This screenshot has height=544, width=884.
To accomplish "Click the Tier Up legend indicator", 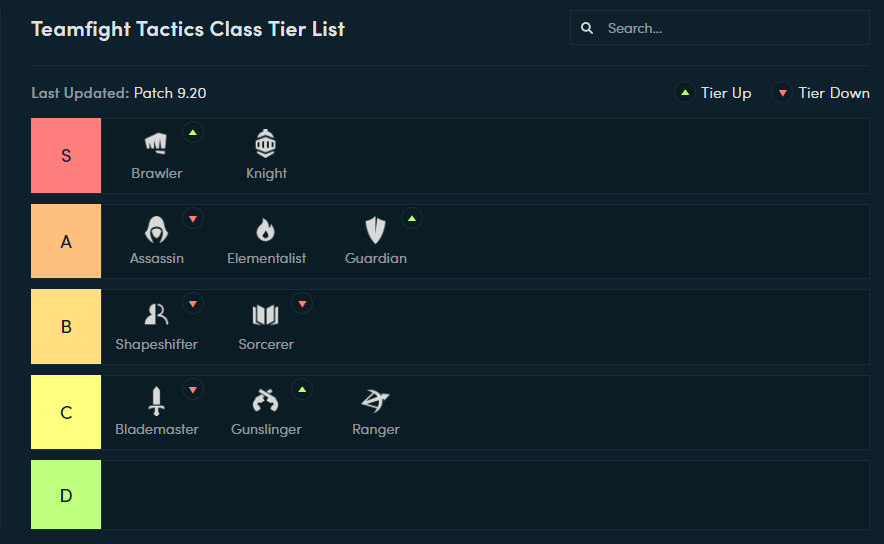I will 713,93.
